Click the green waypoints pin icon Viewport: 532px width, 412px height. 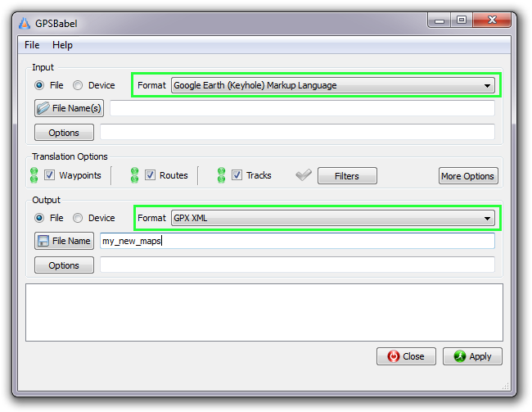click(x=34, y=175)
